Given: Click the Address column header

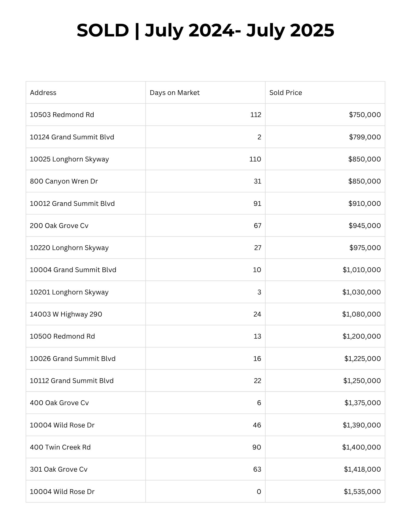Looking at the screenshot, I should pyautogui.click(x=43, y=93).
